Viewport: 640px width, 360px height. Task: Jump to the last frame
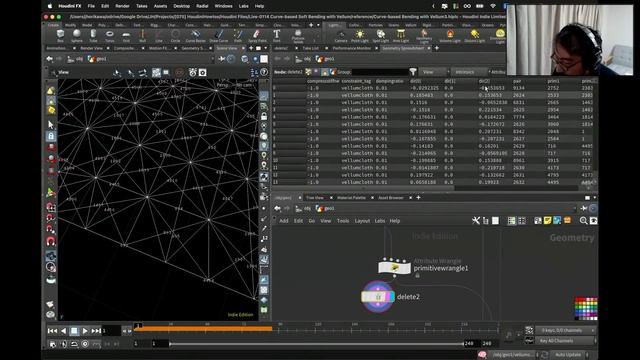pos(96,331)
